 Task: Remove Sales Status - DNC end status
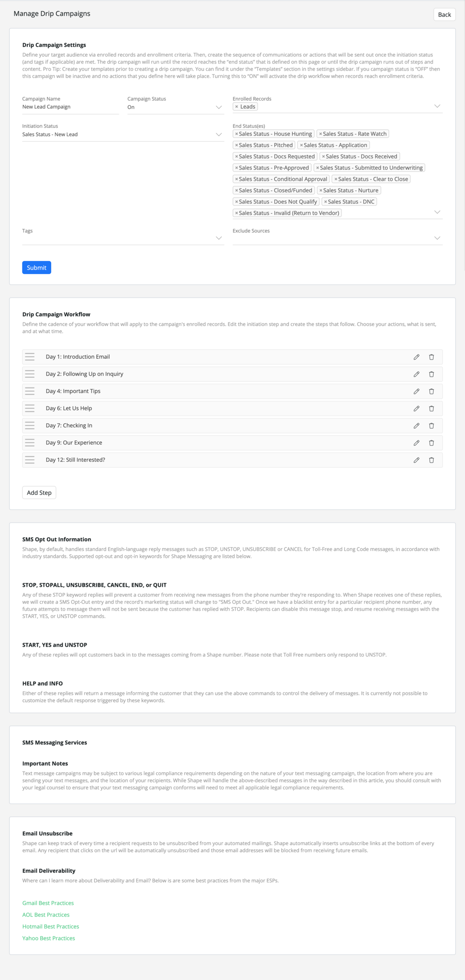[x=325, y=202]
